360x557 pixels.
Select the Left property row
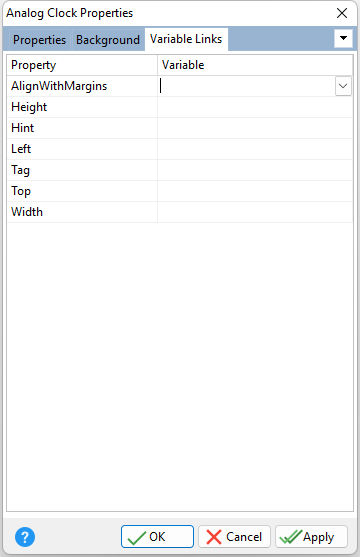tap(180, 149)
